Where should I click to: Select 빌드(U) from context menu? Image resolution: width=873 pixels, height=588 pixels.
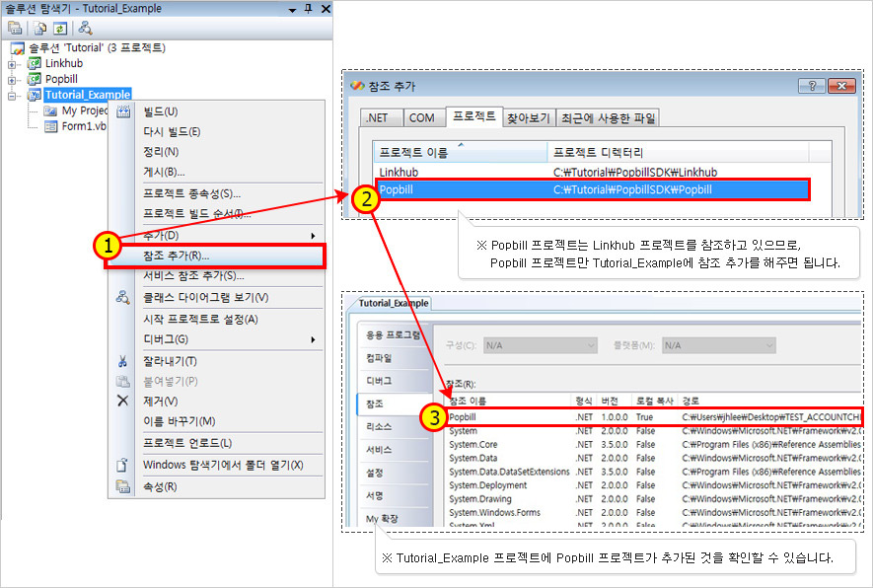click(216, 111)
